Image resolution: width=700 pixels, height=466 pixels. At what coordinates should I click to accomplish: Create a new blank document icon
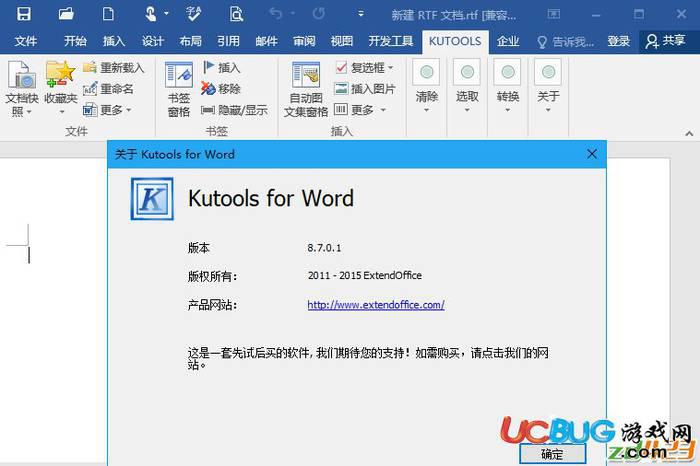(108, 14)
